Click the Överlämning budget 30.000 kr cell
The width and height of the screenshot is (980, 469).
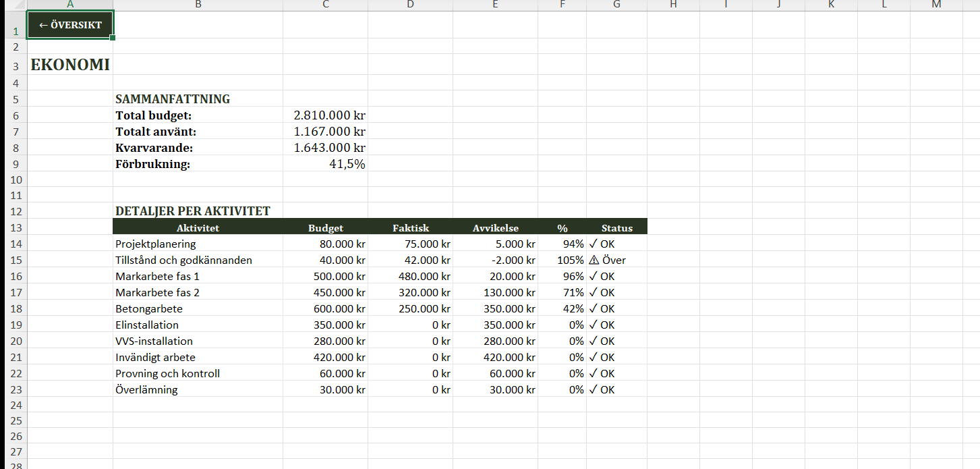[326, 389]
